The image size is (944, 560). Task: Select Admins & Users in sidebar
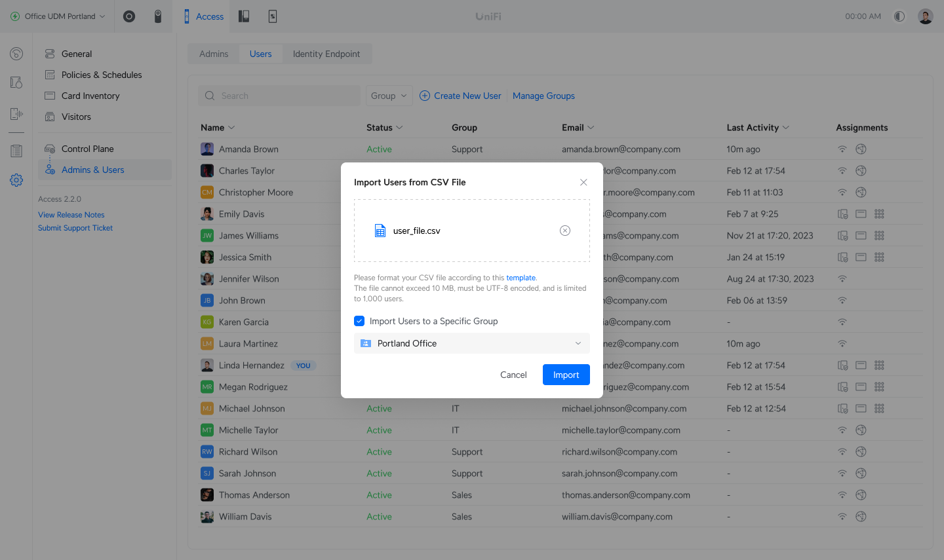coord(105,170)
